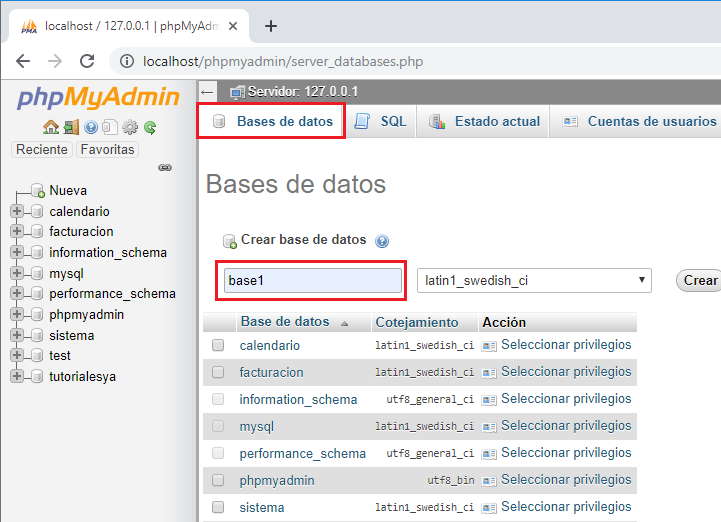Check the facturacion database checkbox
Viewport: 721px width, 522px height.
[x=218, y=372]
